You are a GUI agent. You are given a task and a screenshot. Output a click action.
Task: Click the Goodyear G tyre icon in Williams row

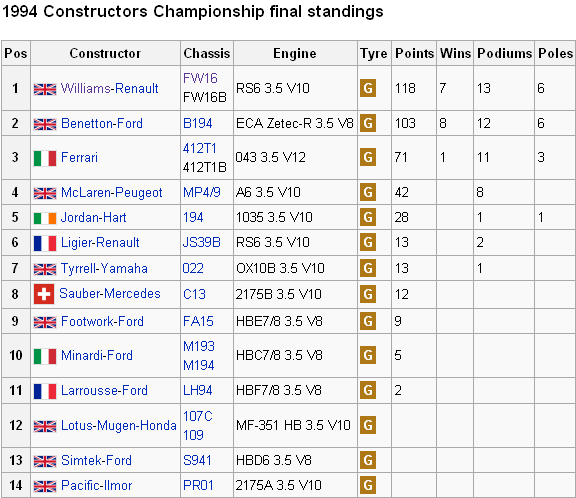point(368,88)
